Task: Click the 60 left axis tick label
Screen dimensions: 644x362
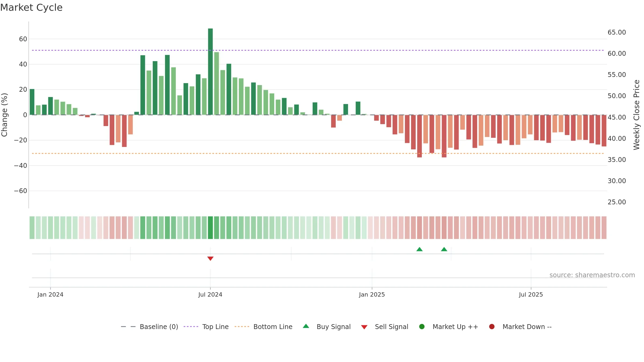Action: point(23,39)
